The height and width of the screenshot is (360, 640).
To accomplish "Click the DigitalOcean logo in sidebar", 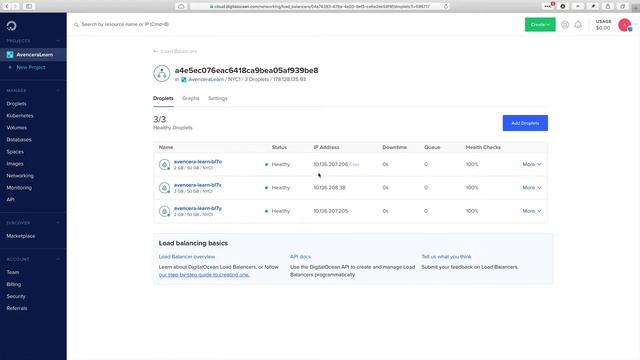I will click(11, 26).
